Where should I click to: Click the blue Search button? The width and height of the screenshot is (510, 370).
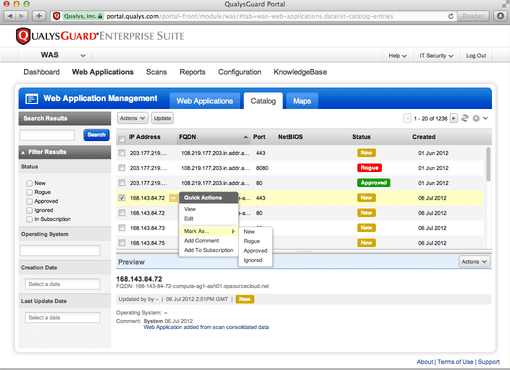pos(96,135)
